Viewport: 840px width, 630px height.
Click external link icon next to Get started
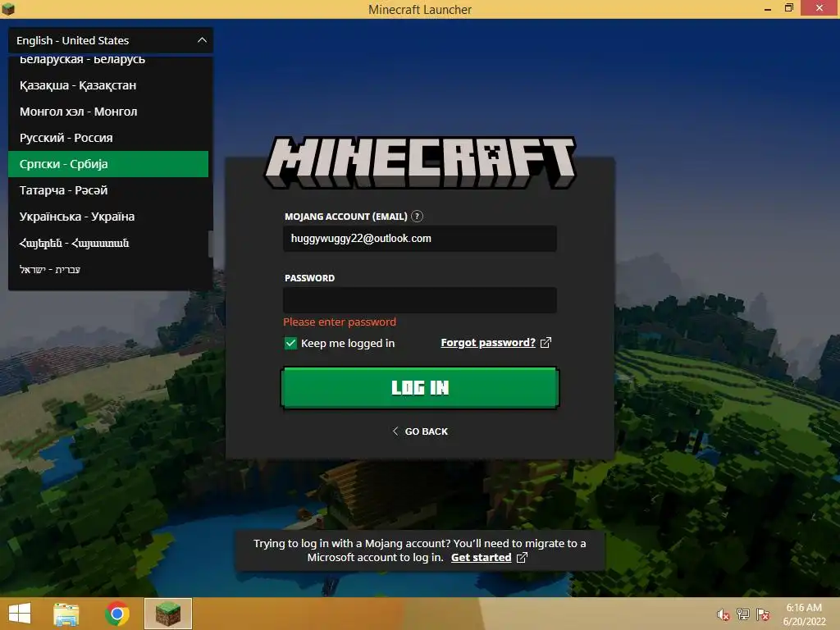tap(522, 558)
